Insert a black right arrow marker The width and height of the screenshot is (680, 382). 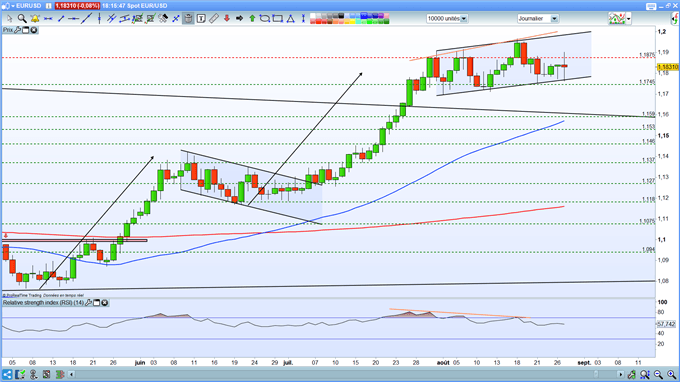(x=239, y=19)
